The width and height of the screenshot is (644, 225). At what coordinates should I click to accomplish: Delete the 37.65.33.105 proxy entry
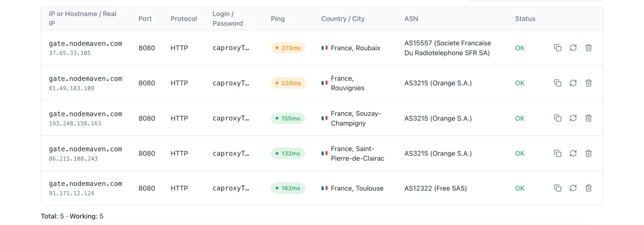589,48
